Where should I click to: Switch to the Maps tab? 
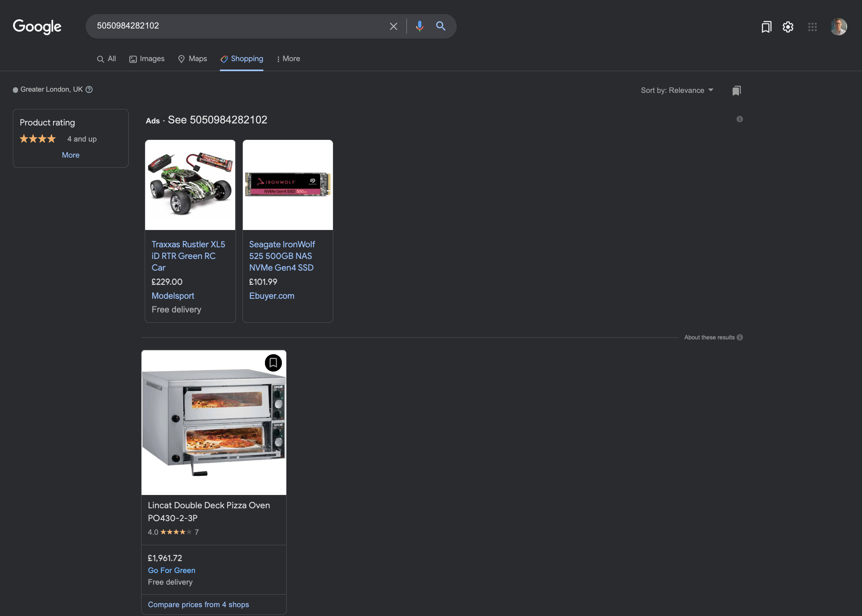193,59
